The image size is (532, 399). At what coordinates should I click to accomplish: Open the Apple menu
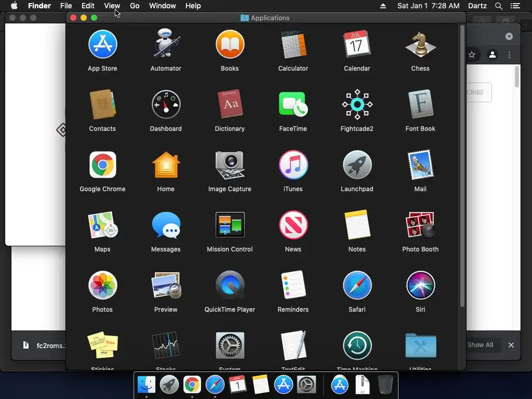click(x=14, y=6)
